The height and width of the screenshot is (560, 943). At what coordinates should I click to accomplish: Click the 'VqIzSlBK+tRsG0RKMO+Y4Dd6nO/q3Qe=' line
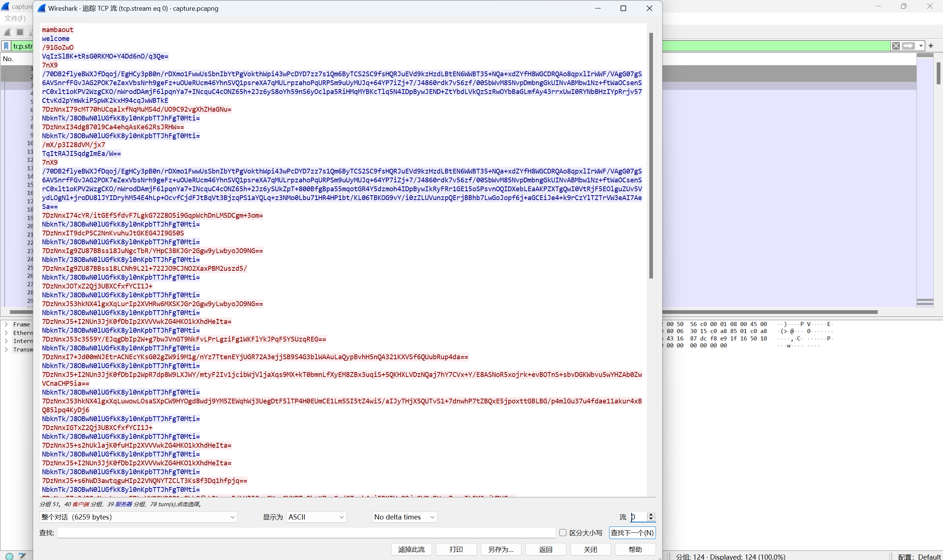pos(105,56)
